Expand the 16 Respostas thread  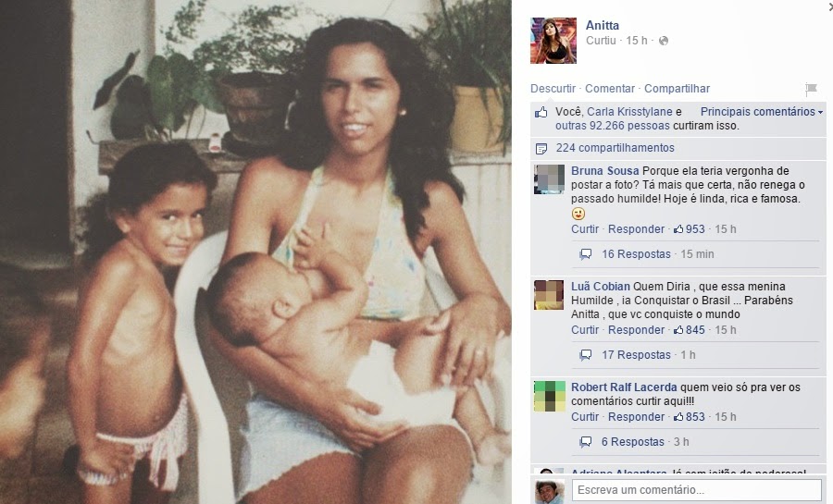[x=636, y=254]
